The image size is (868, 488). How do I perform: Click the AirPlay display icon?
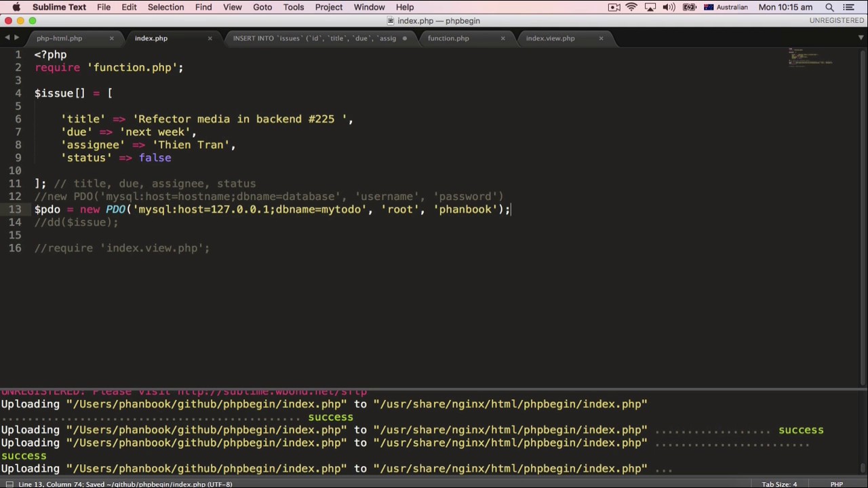(650, 7)
